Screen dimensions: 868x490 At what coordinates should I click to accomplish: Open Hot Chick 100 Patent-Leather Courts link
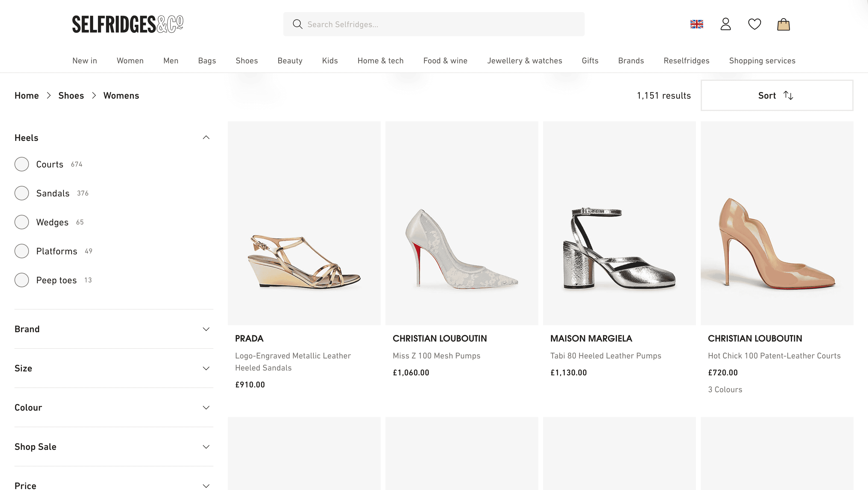tap(774, 356)
